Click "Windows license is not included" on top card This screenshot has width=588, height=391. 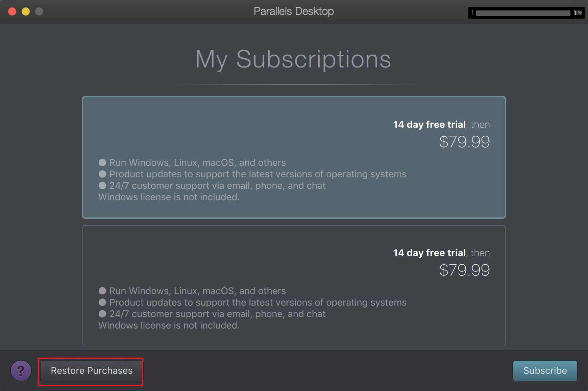pos(169,197)
